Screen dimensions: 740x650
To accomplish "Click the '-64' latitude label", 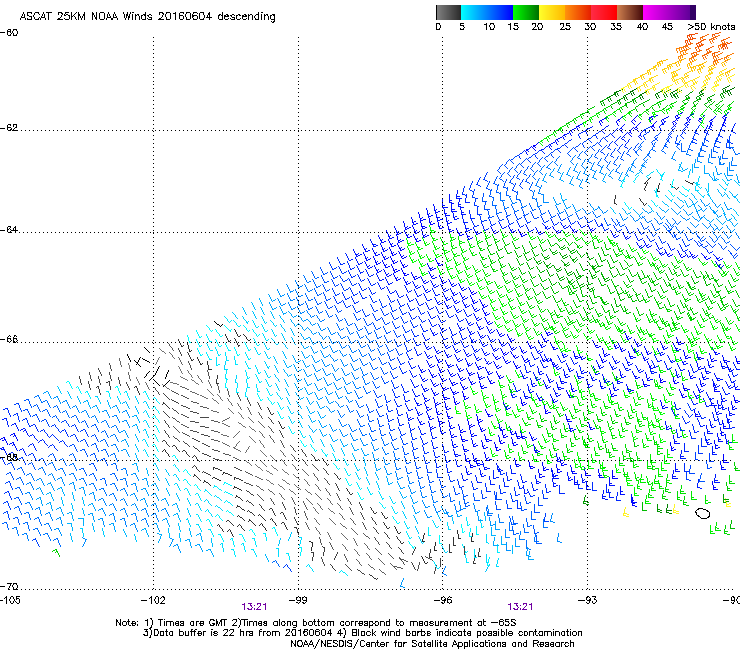I will tap(9, 230).
